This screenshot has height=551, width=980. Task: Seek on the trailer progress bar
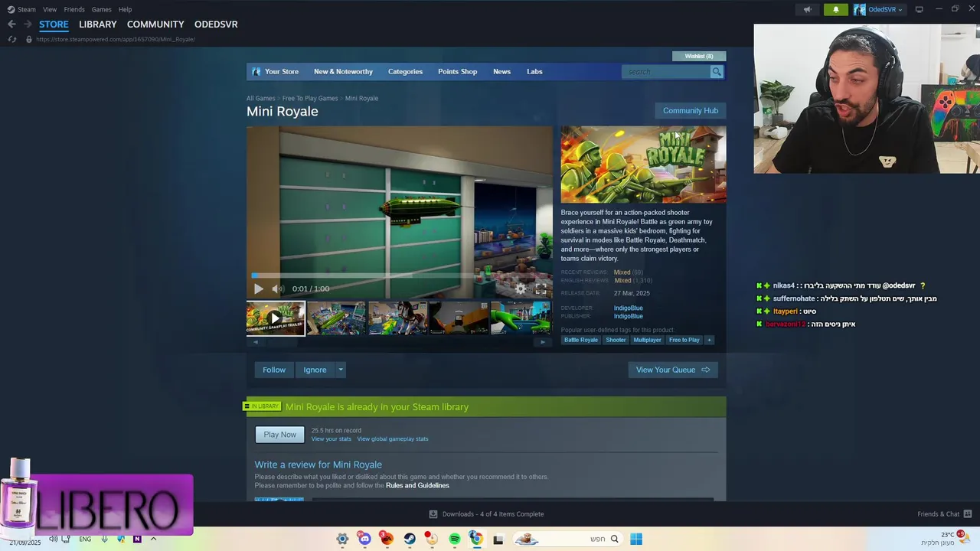399,275
